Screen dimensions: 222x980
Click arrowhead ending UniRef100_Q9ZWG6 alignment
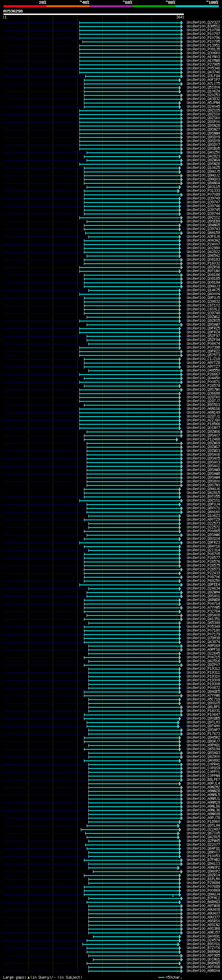(x=181, y=432)
